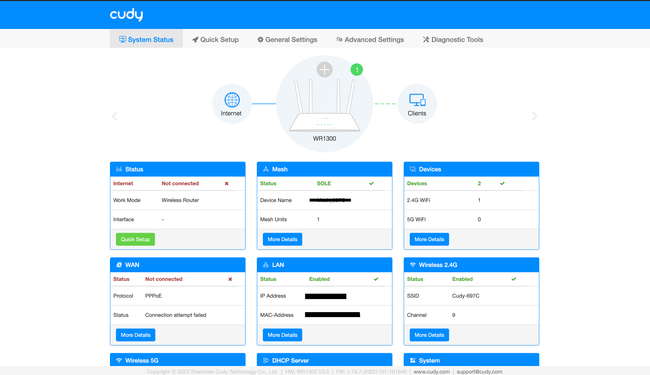Open More Details in Mesh panel
This screenshot has width=650, height=375.
(x=282, y=239)
